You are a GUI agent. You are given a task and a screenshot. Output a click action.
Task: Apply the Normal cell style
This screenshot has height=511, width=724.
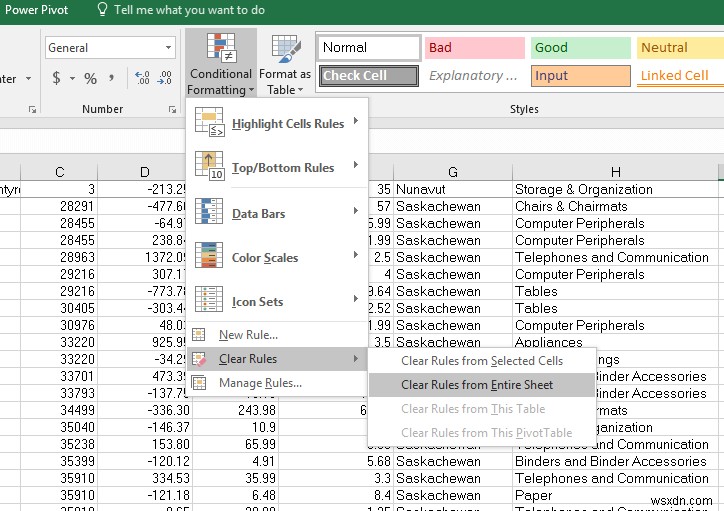pos(369,48)
